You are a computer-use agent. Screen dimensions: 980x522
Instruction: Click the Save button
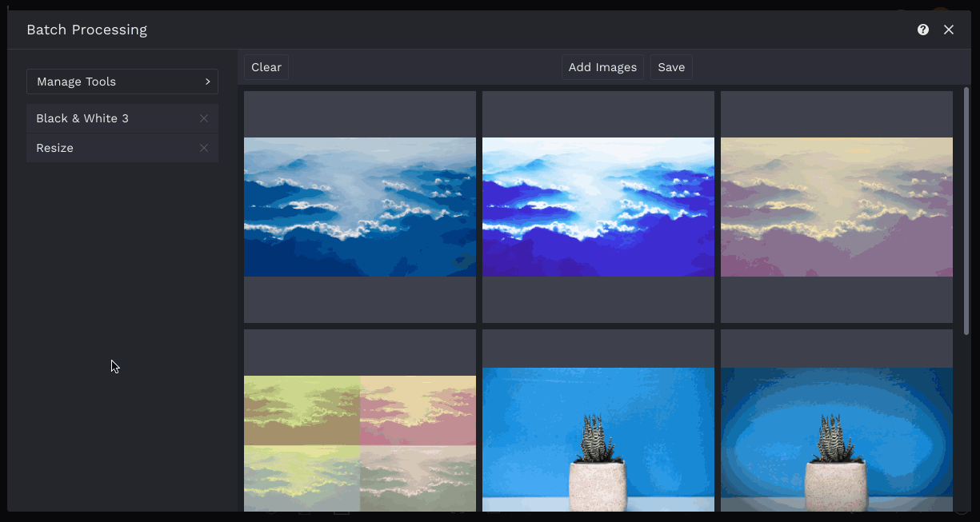671,67
